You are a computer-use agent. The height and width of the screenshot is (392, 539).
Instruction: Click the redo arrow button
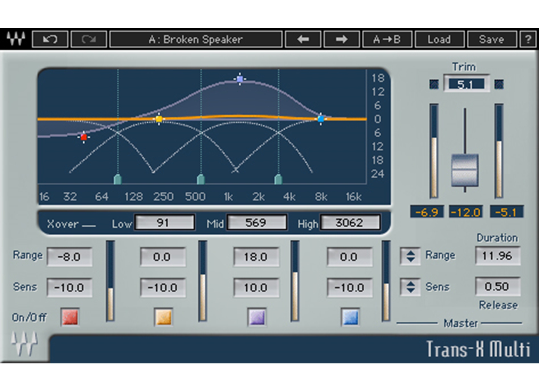click(x=89, y=39)
